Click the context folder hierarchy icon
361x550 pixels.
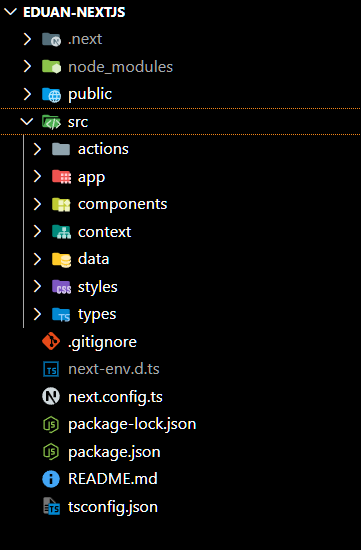pos(61,232)
